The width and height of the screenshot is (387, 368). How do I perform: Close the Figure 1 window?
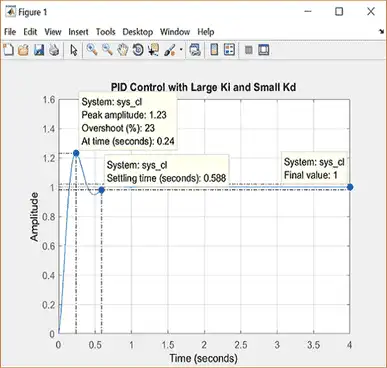[x=371, y=12]
